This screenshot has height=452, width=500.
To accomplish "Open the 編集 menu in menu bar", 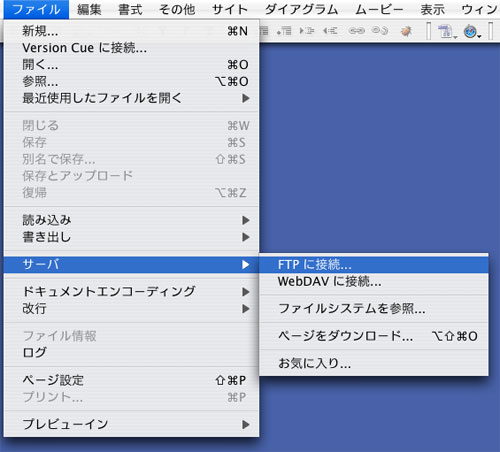I will 89,9.
